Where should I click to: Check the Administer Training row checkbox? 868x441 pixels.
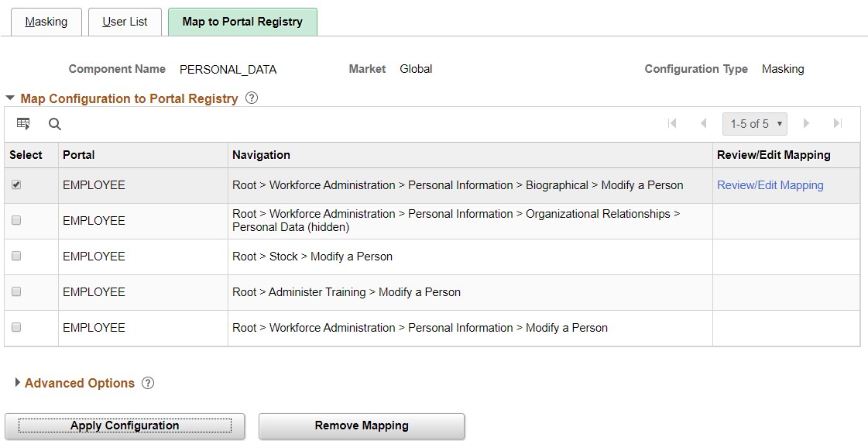click(16, 292)
